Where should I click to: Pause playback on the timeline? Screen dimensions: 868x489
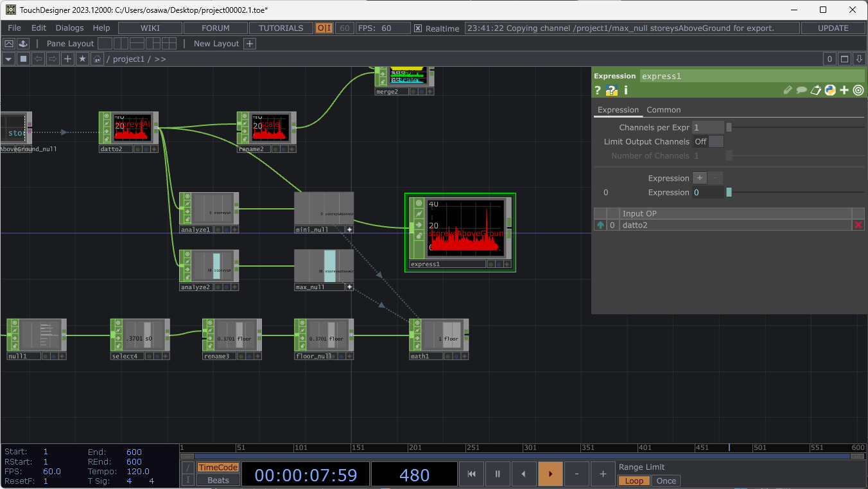click(498, 474)
